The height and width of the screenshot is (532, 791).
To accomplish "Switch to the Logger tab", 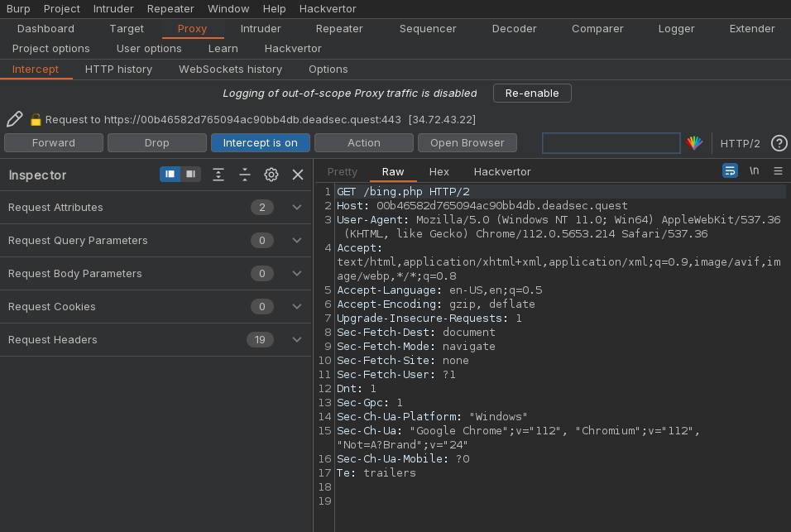I will (x=677, y=29).
